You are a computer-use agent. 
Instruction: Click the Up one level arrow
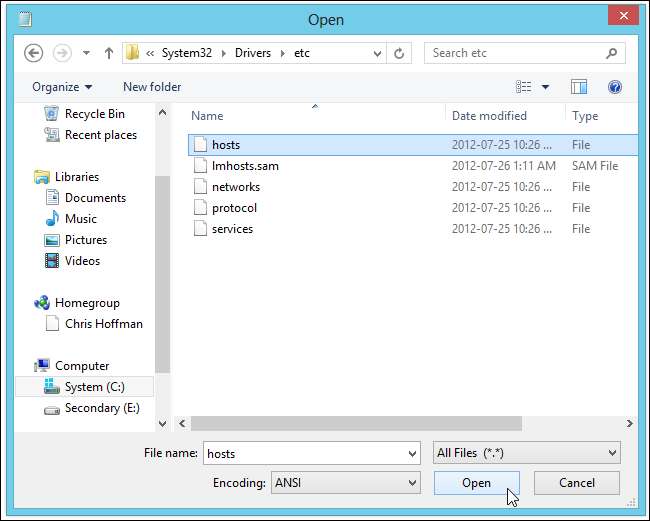pos(106,53)
